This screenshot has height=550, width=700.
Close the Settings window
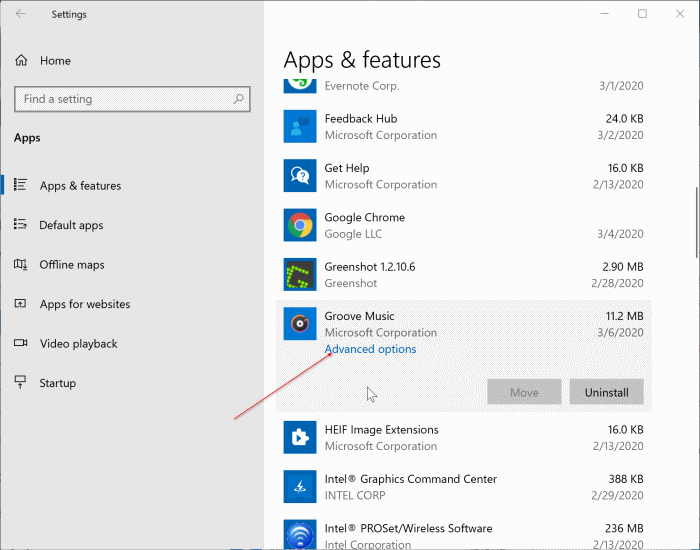pyautogui.click(x=680, y=14)
